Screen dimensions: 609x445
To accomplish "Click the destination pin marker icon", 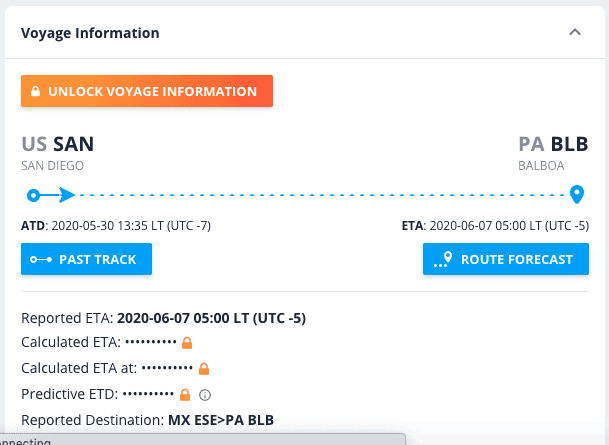I will pyautogui.click(x=577, y=194).
